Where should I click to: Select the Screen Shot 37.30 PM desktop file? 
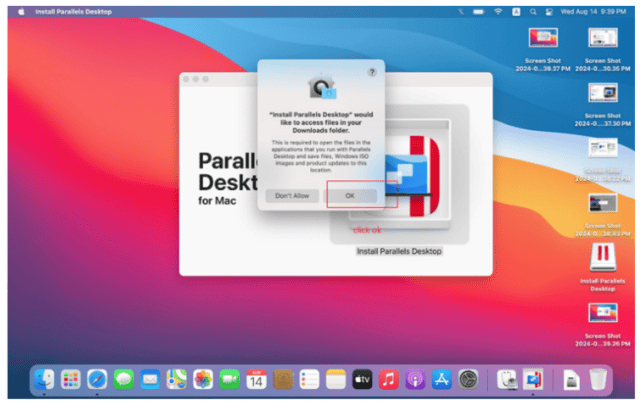pyautogui.click(x=603, y=93)
